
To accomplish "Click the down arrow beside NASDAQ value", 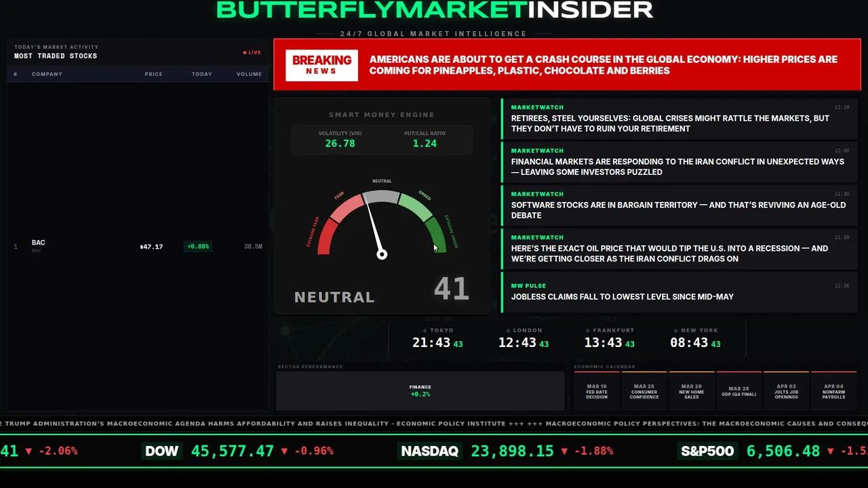I will [x=564, y=451].
